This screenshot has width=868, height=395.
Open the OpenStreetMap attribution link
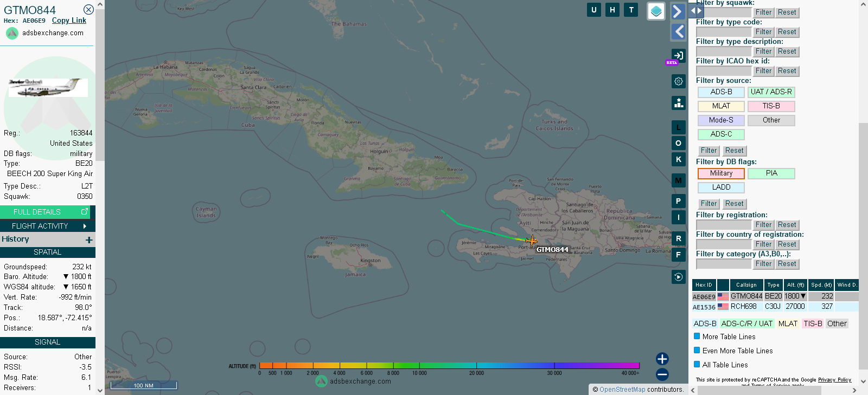click(x=622, y=390)
